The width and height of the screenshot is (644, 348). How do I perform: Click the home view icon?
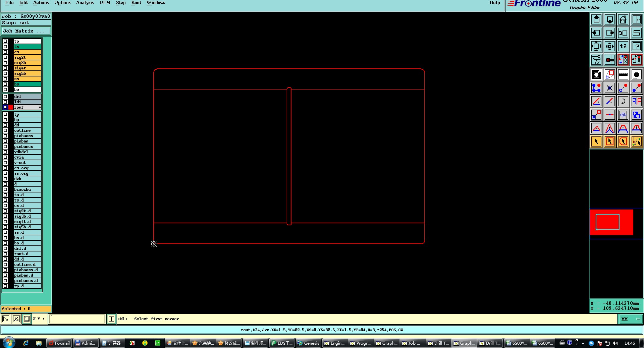623,19
